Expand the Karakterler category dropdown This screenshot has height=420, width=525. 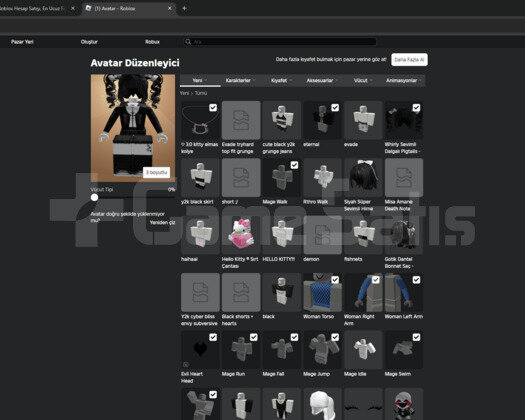241,80
